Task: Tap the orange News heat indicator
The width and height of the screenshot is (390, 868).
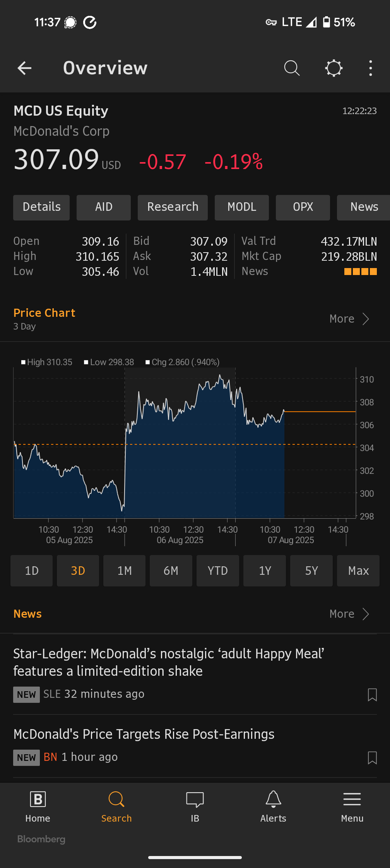Action: pos(361,272)
